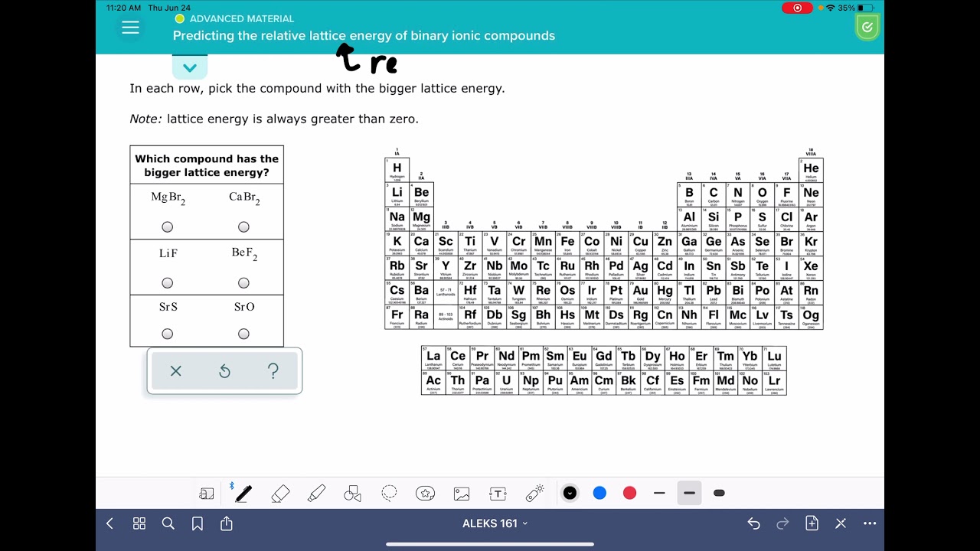The height and width of the screenshot is (551, 980).
Task: Open the page thumbnails grid view
Action: pyautogui.click(x=139, y=523)
